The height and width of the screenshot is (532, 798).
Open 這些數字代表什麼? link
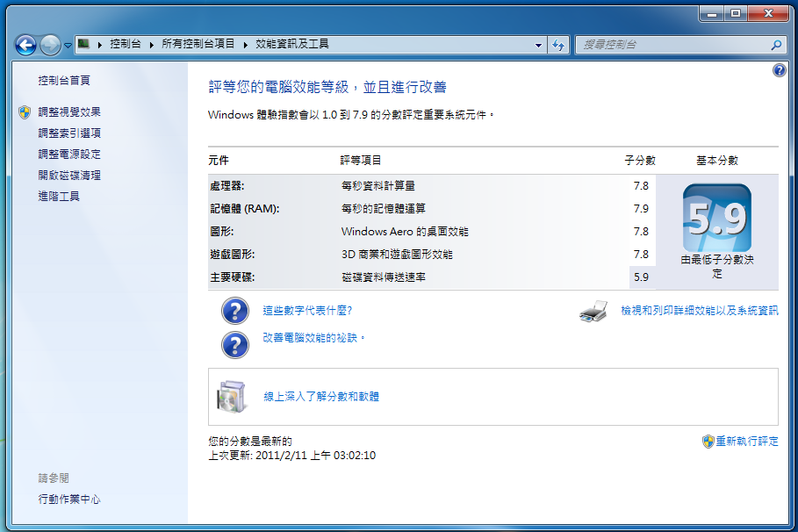(307, 311)
